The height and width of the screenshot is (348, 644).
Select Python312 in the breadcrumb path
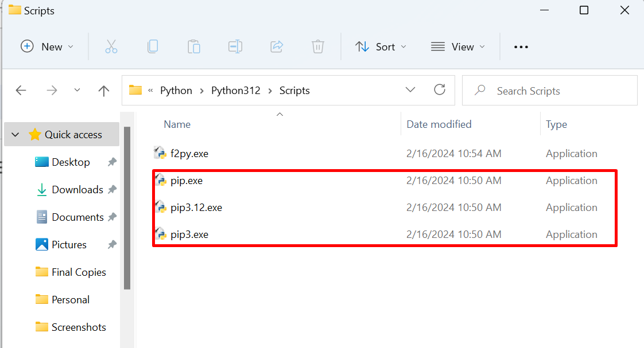tap(236, 91)
